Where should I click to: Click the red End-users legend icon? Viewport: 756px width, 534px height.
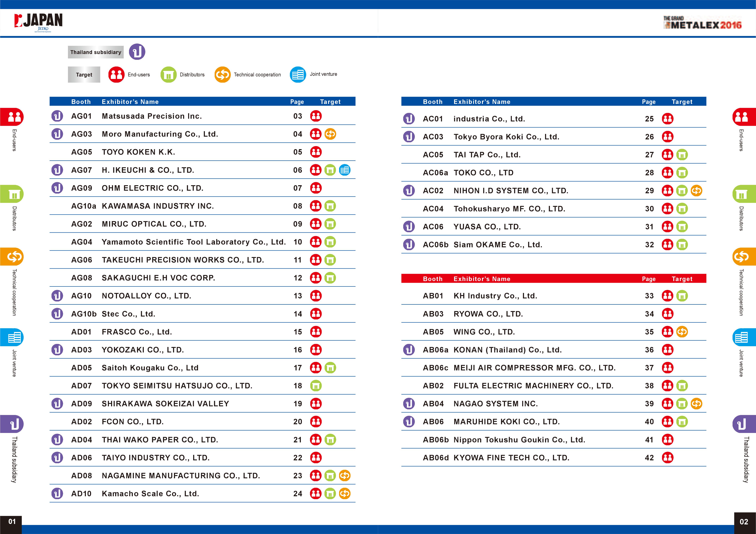coord(116,75)
